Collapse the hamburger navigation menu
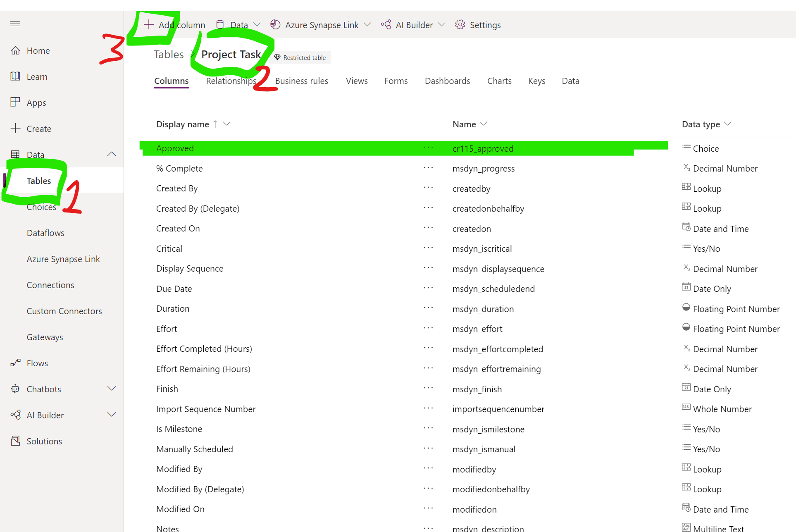The width and height of the screenshot is (796, 532). pyautogui.click(x=15, y=24)
